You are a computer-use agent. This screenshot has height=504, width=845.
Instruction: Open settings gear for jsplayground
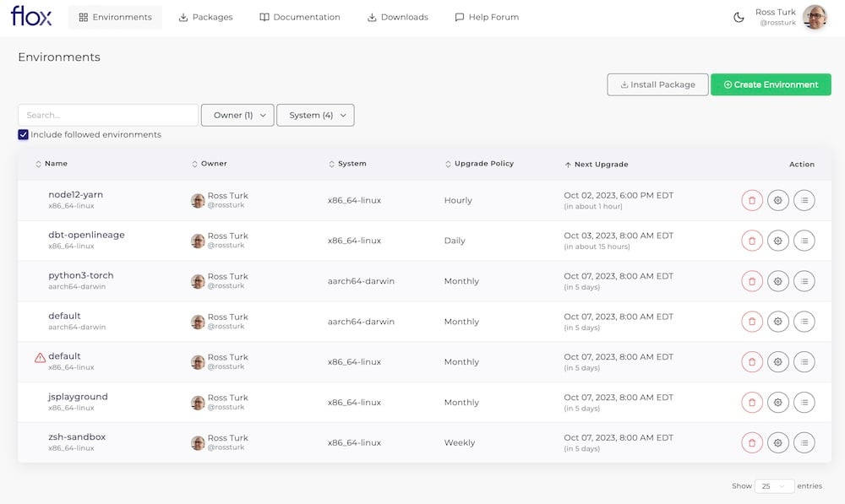(x=777, y=402)
